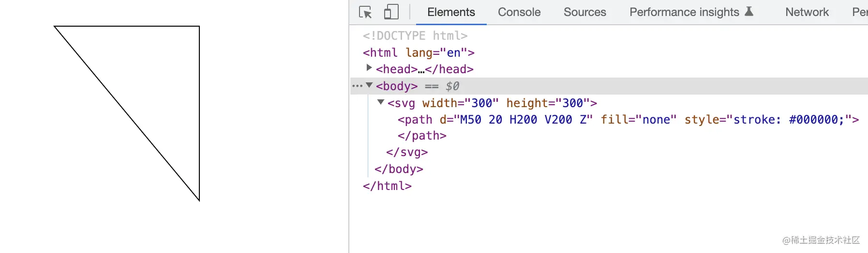This screenshot has height=253, width=868.
Task: Click the DOCTYPE html line
Action: point(415,36)
